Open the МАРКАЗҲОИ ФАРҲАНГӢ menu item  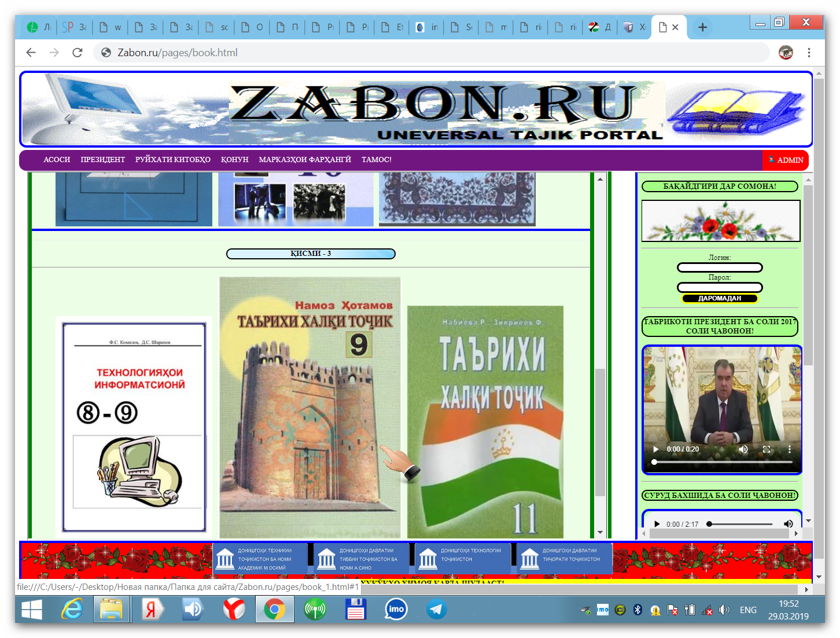click(x=305, y=160)
